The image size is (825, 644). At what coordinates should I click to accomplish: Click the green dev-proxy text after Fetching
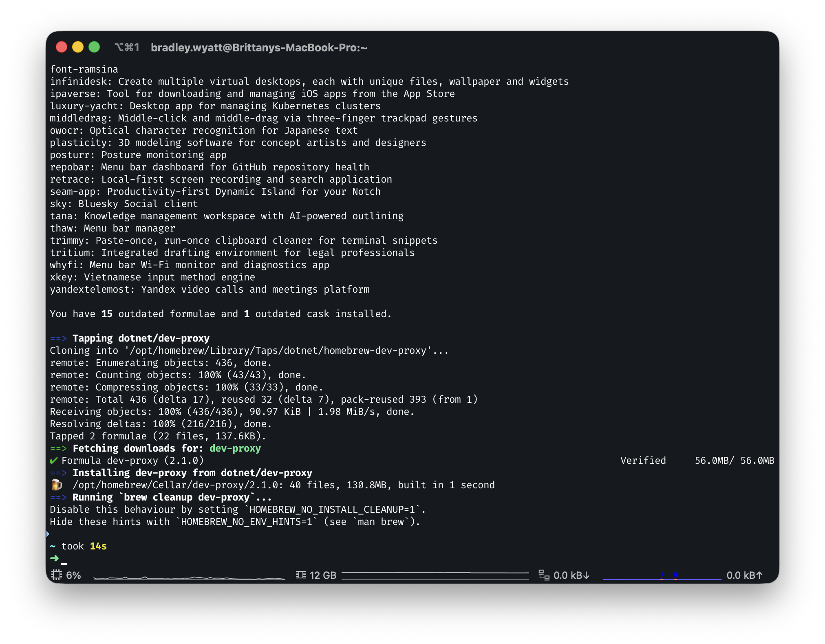click(x=235, y=448)
